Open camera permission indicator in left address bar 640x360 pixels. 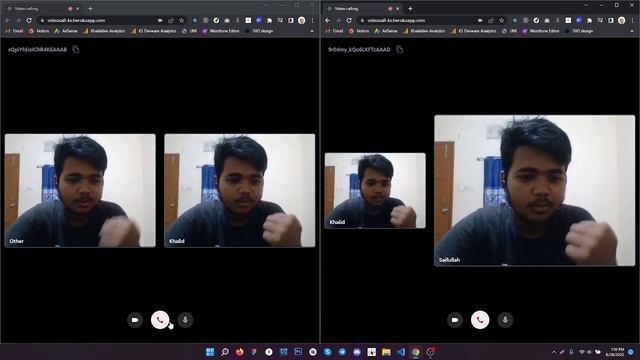tap(160, 20)
